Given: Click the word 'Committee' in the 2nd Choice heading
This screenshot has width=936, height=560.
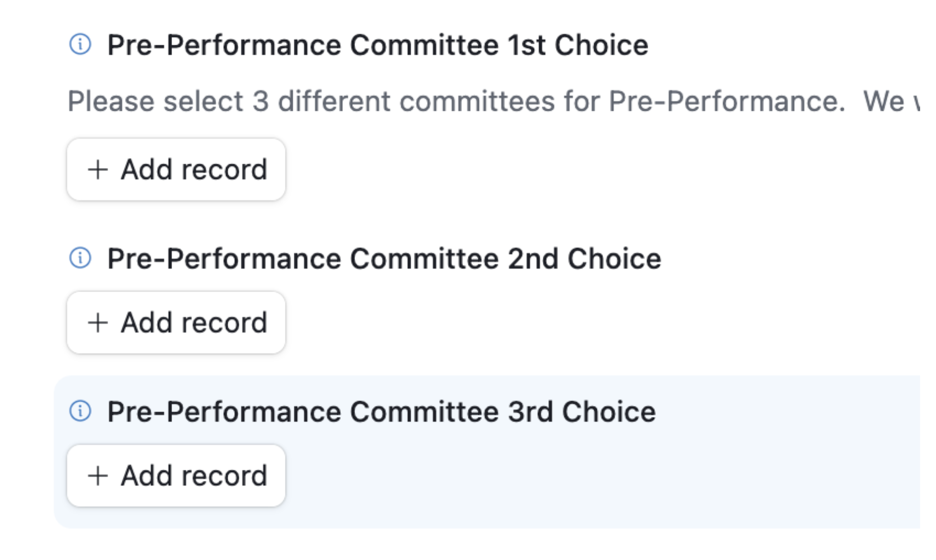Looking at the screenshot, I should click(x=424, y=258).
